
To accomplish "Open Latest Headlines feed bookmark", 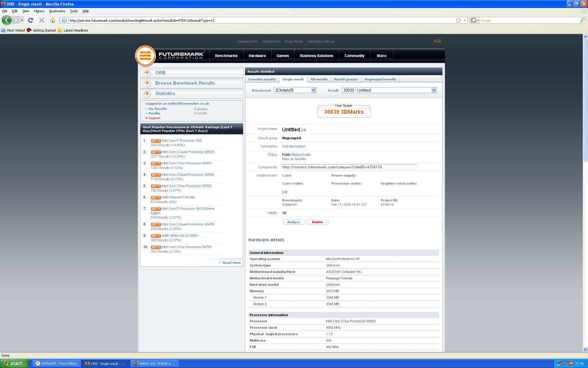I will (73, 30).
